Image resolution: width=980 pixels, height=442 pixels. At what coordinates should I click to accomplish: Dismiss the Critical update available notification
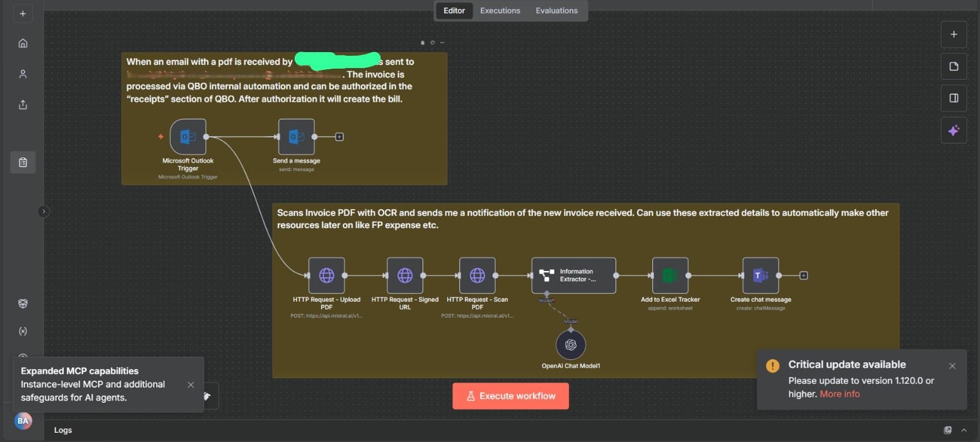(952, 366)
